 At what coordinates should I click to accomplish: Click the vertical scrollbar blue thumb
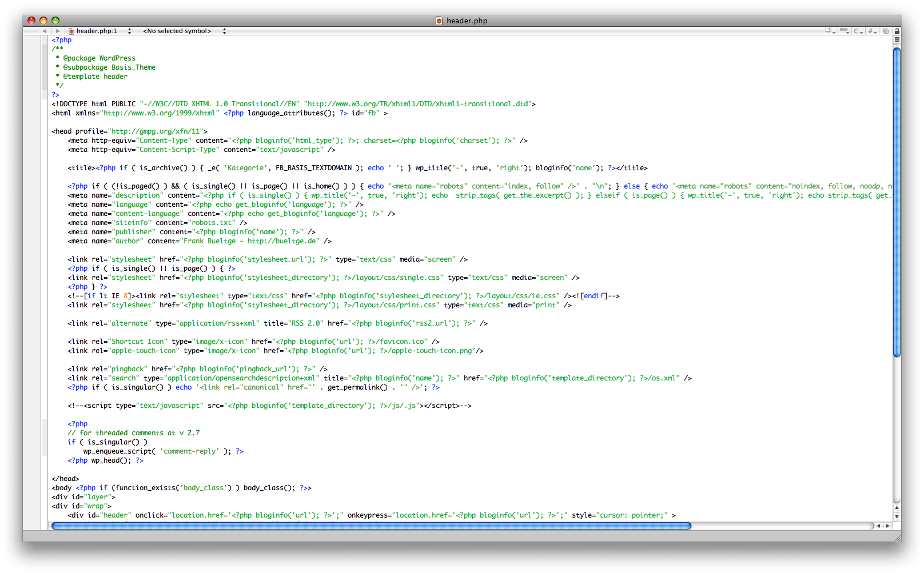click(x=897, y=202)
